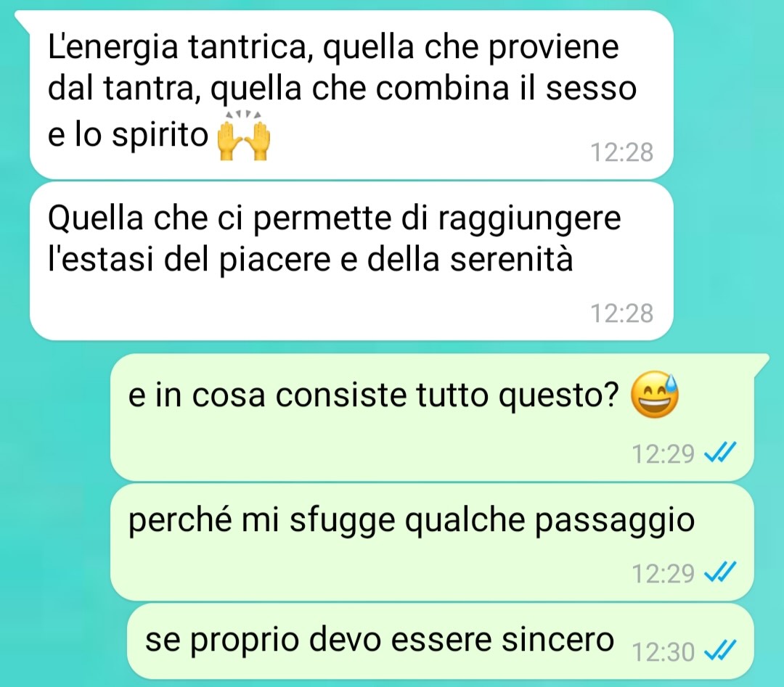The height and width of the screenshot is (687, 784).
Task: Tap the sweating smile emoji
Action: click(655, 394)
